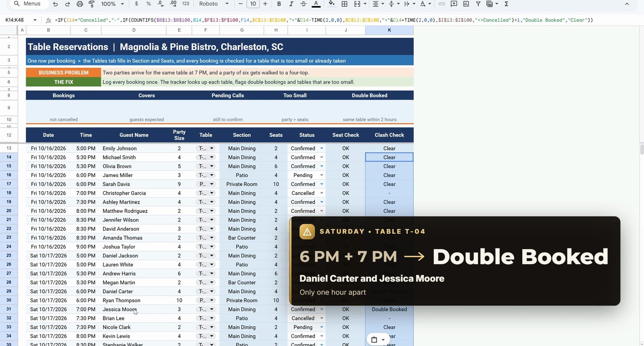The image size is (644, 346).
Task: Print the spreadsheet
Action: coord(80,4)
